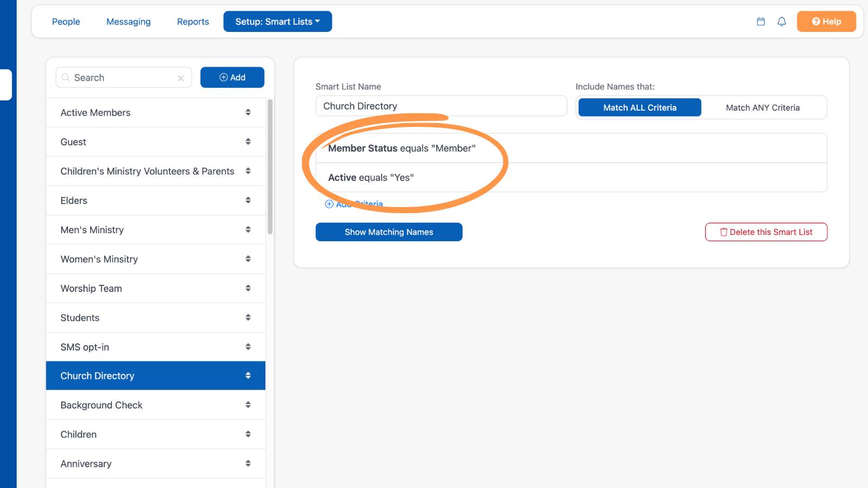The width and height of the screenshot is (868, 488).
Task: Select the Anniversary smart list
Action: [x=156, y=463]
